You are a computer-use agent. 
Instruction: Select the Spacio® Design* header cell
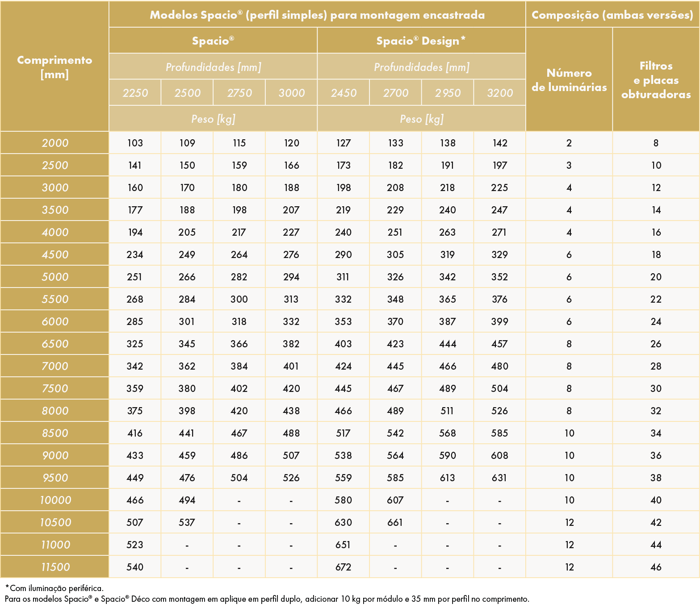[421, 41]
